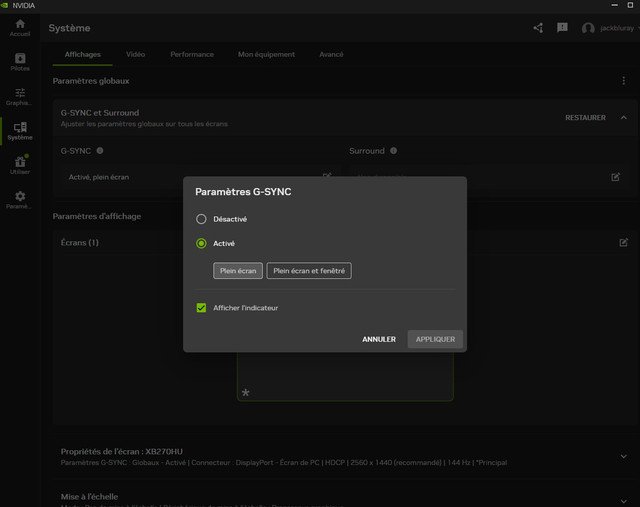Switch to the Performance tab

(192, 54)
